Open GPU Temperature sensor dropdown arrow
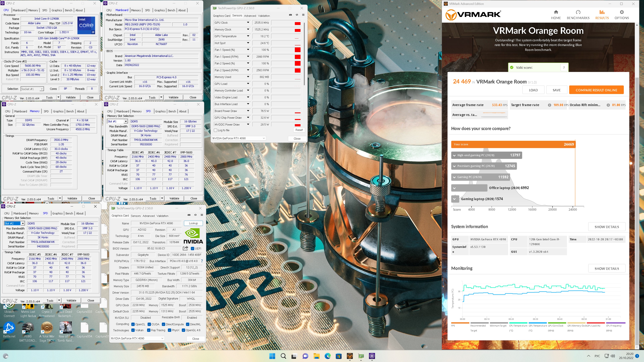Screen dimensions: 644x362 click(x=248, y=36)
